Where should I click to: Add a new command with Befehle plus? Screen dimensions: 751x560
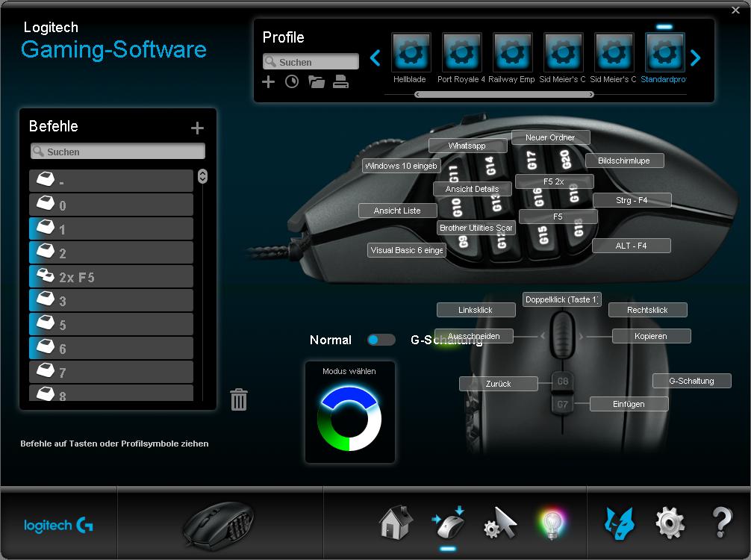(197, 128)
